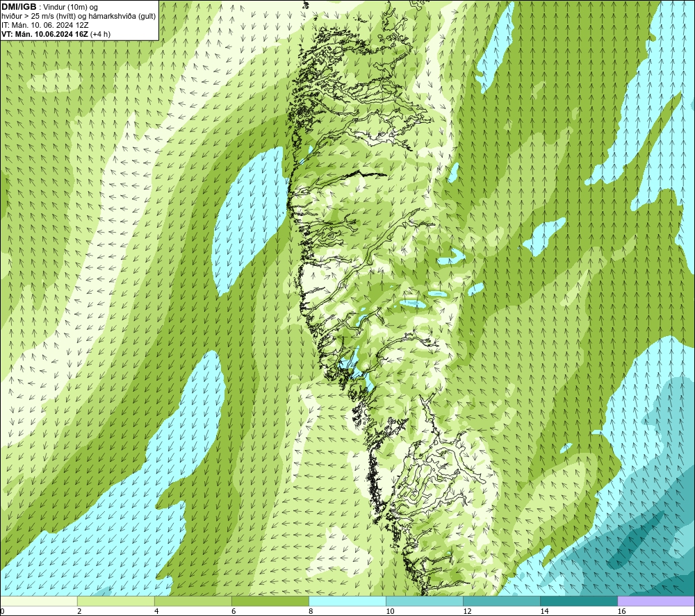Screen dimensions: 695x616
Task: Click the scale label '10'
Action: tap(390, 612)
